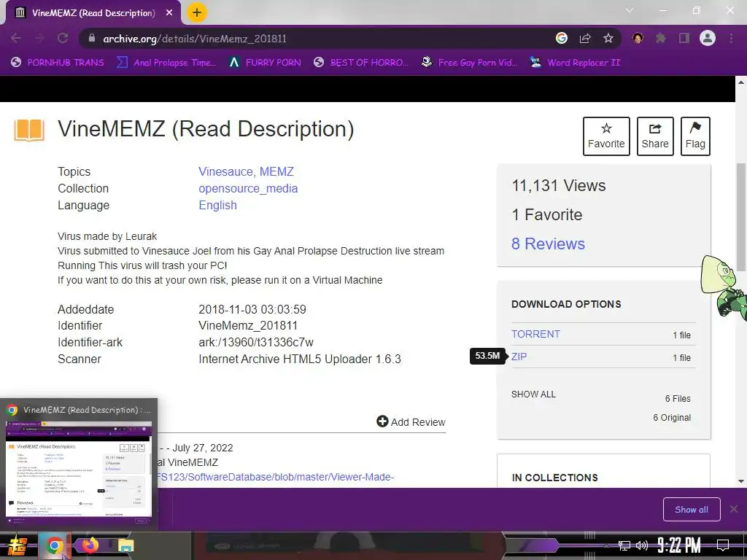Viewport: 747px width, 560px height.
Task: Open File Explorer from the taskbar
Action: tap(126, 545)
